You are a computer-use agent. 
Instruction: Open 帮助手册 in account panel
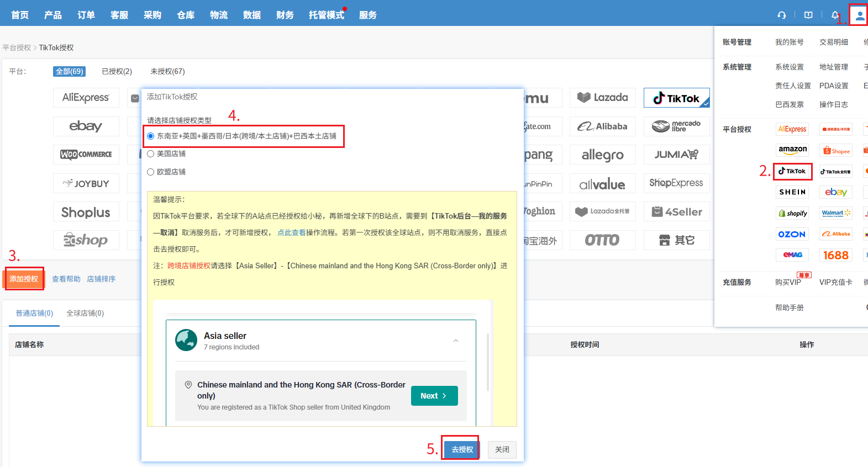(x=790, y=307)
